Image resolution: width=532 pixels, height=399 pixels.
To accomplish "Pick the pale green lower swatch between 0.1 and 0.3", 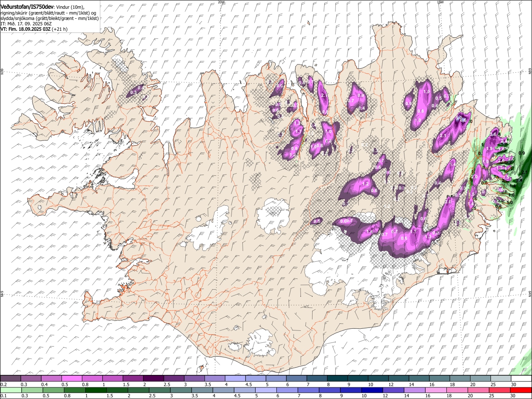I will (x=11, y=390).
